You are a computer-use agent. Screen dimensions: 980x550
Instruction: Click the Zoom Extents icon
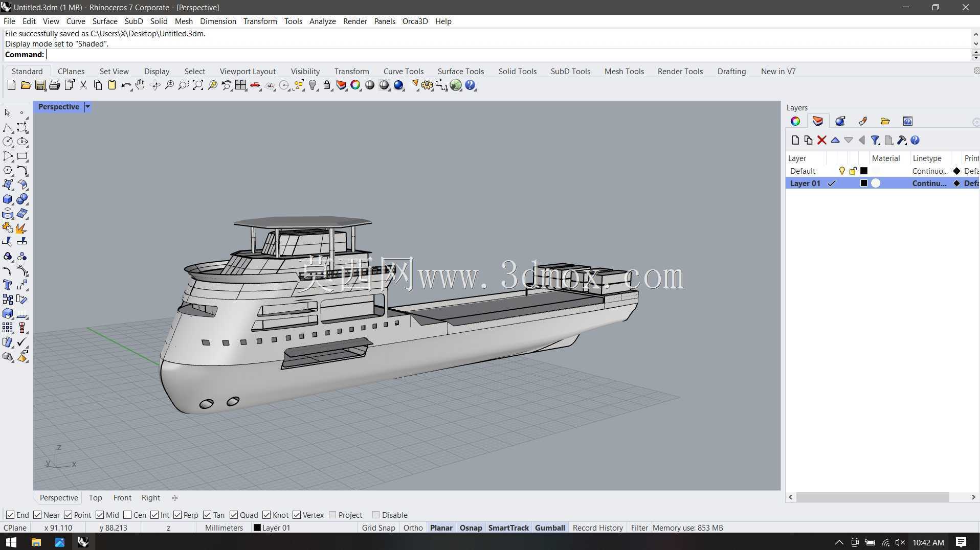[198, 85]
